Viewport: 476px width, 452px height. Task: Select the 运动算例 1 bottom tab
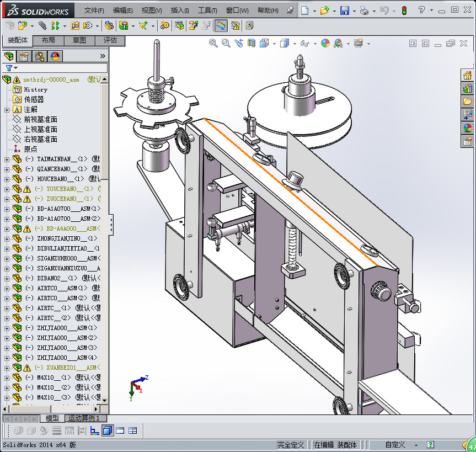[83, 418]
